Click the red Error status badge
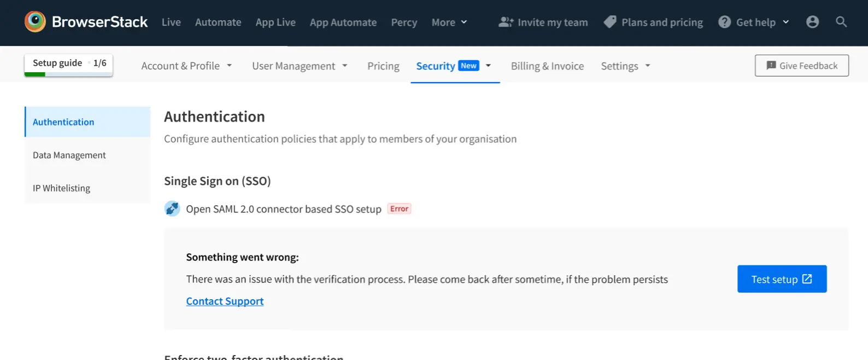 tap(399, 208)
